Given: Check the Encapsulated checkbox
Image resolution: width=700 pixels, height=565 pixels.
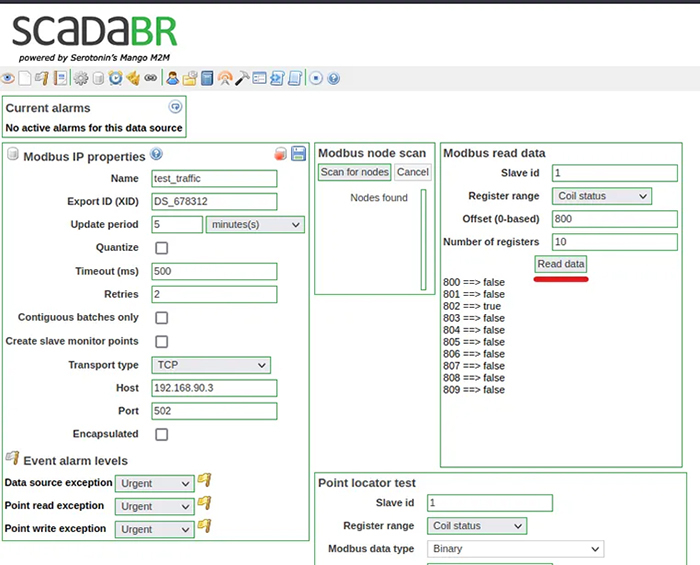Looking at the screenshot, I should [161, 434].
